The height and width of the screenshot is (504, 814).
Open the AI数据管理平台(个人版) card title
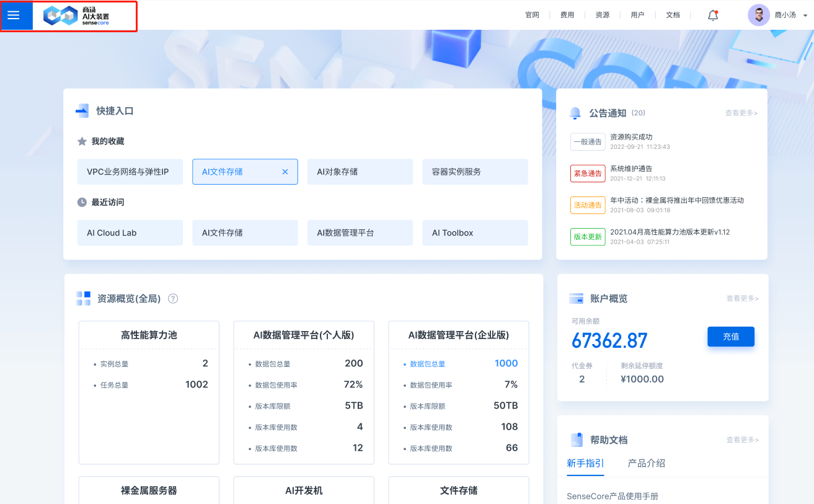(304, 335)
